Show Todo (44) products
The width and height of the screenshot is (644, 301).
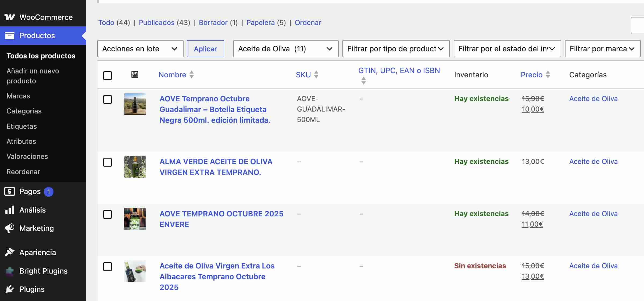(x=114, y=23)
